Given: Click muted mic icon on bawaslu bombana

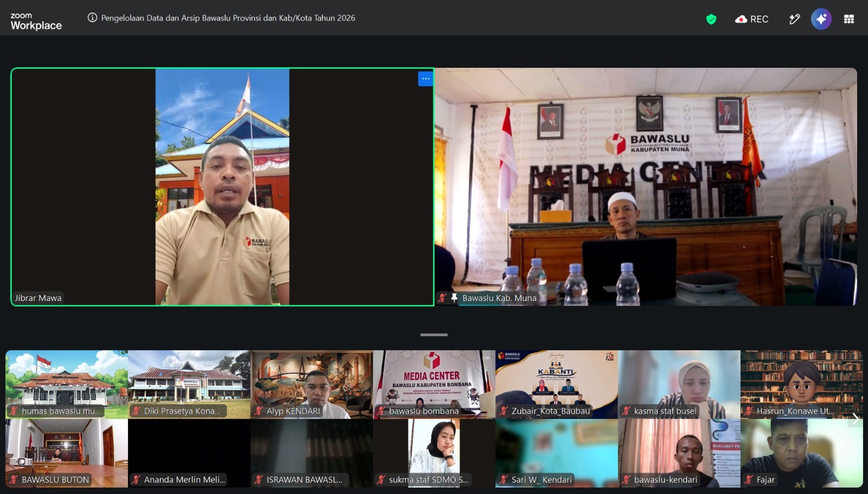Looking at the screenshot, I should click(x=381, y=411).
